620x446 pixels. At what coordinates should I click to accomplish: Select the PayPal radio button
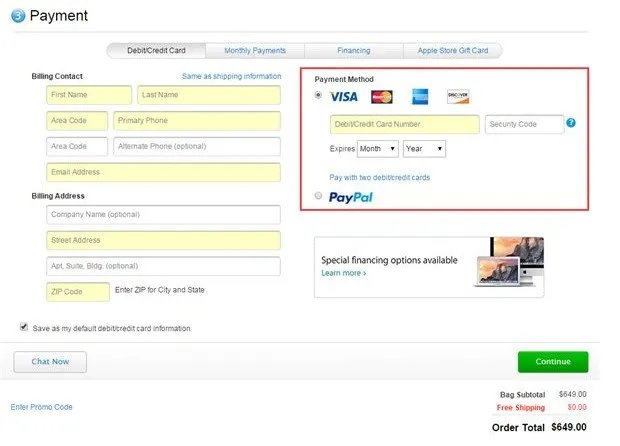pos(318,195)
